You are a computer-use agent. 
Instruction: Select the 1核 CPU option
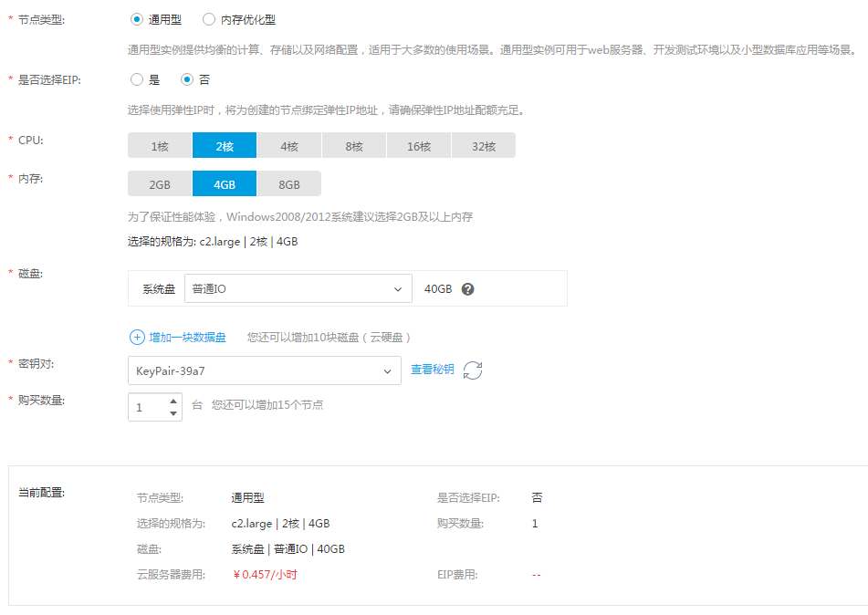click(160, 146)
